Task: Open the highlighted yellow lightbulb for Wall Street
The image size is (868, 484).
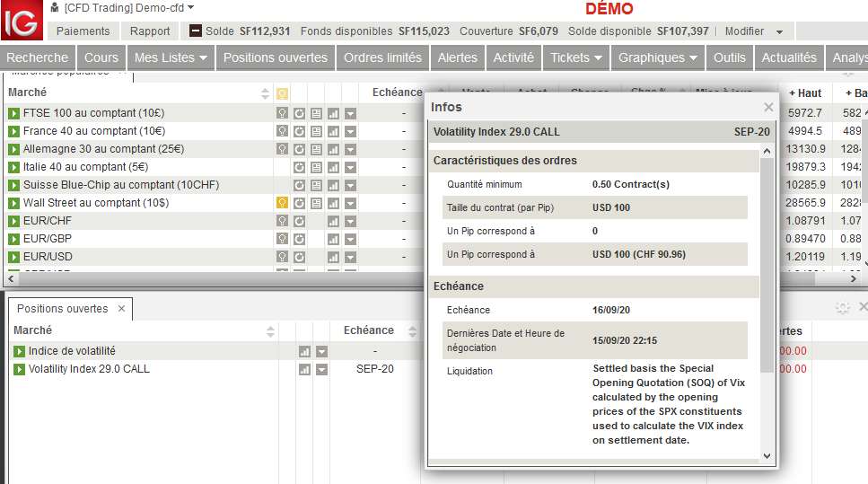Action: click(x=283, y=203)
